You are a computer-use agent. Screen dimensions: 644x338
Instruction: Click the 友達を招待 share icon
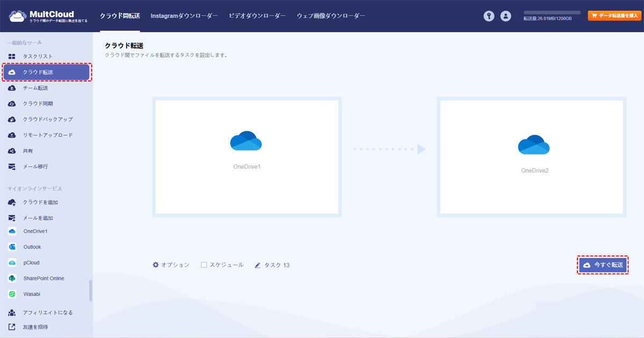pos(12,327)
